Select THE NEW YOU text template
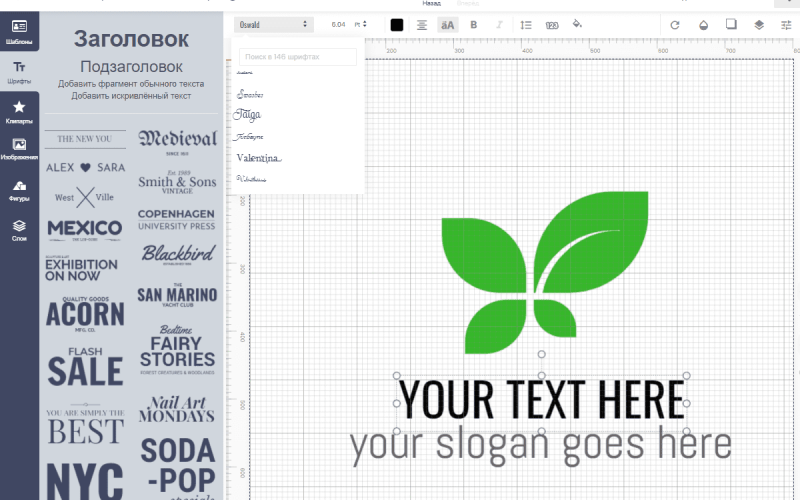This screenshot has width=800, height=500. 85,139
